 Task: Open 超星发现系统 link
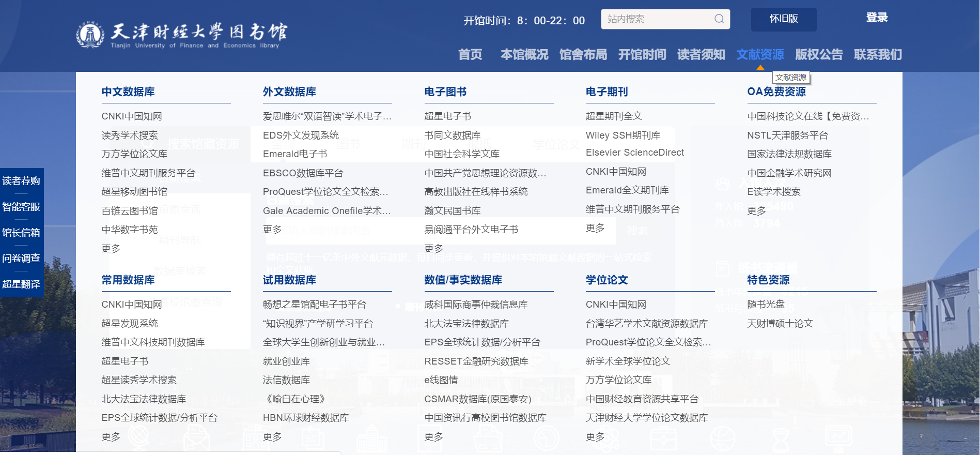pos(130,323)
